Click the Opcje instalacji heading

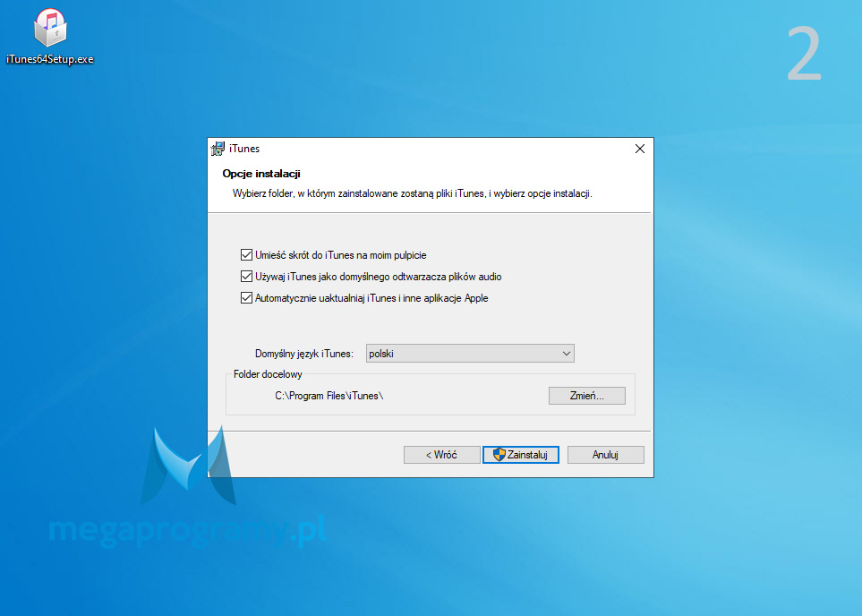click(261, 174)
